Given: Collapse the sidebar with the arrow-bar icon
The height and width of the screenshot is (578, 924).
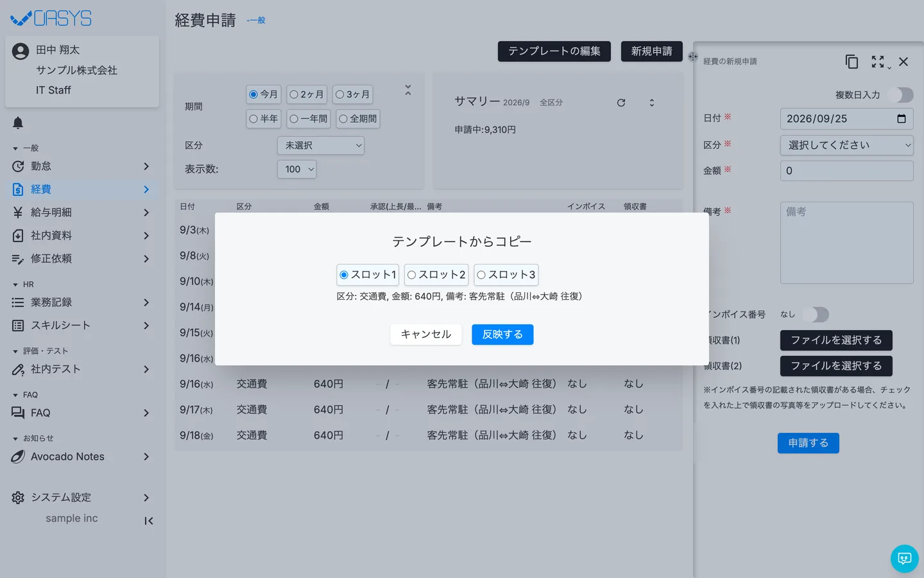Looking at the screenshot, I should (x=148, y=521).
